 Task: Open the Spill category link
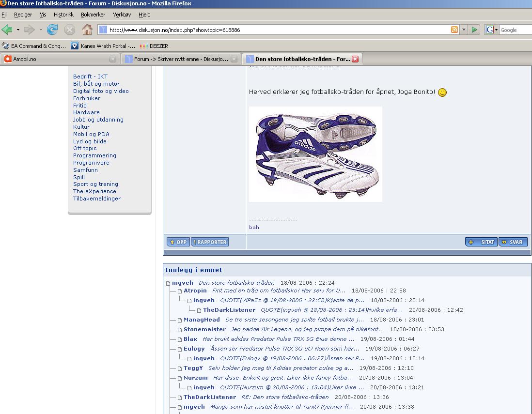[x=78, y=177]
